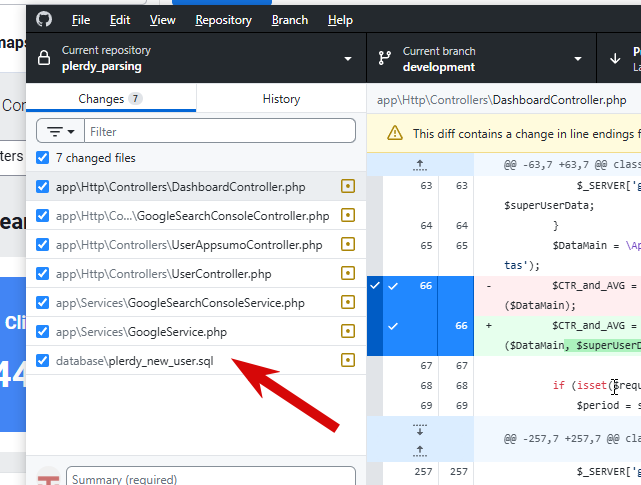Switch to the Changes tab

(x=111, y=99)
